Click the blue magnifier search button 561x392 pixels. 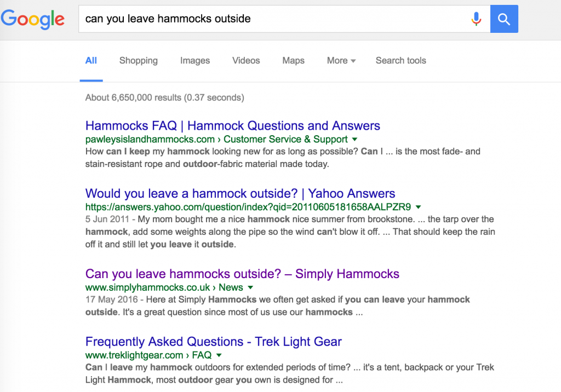(504, 19)
